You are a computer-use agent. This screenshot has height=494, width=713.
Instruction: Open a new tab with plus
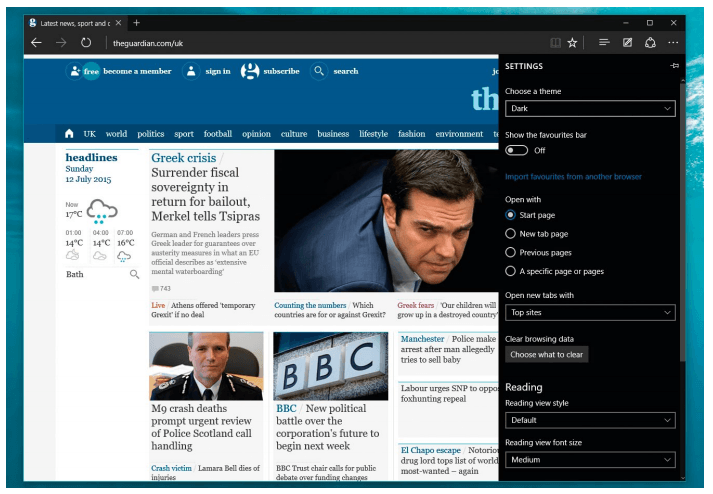136,23
